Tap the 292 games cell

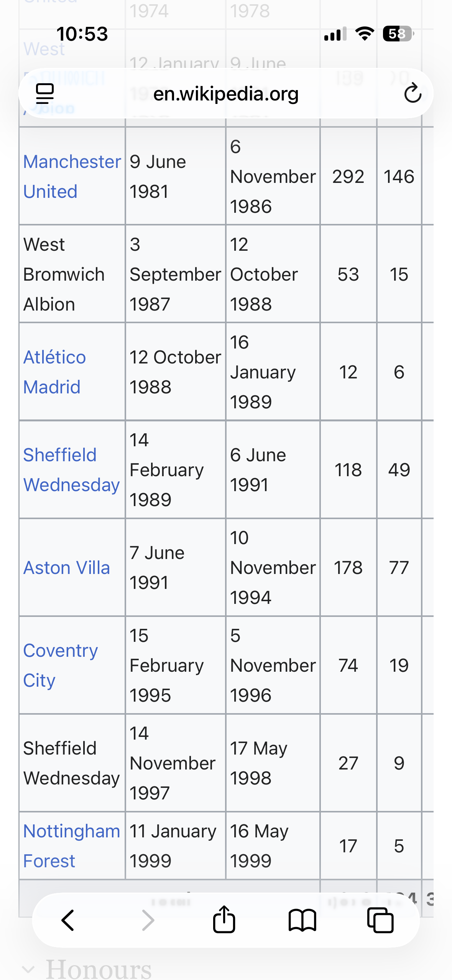click(x=348, y=176)
